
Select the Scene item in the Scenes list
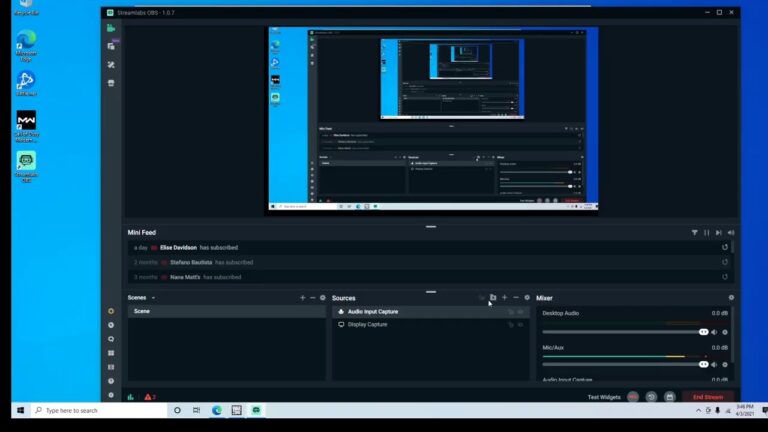click(x=226, y=312)
